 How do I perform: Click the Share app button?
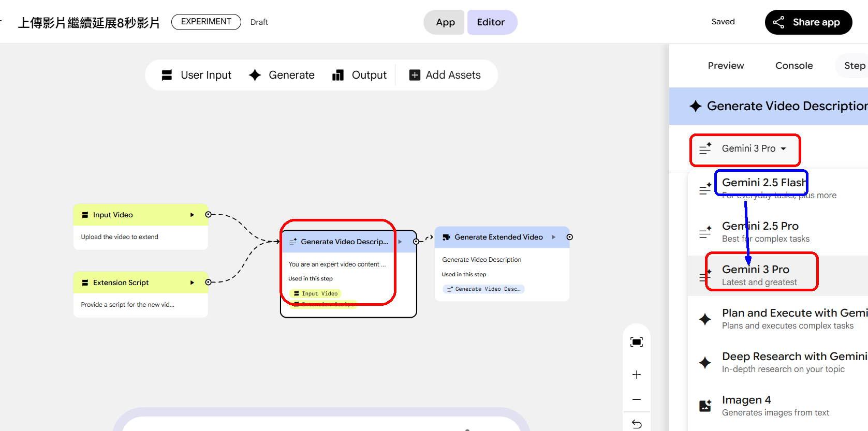coord(808,22)
